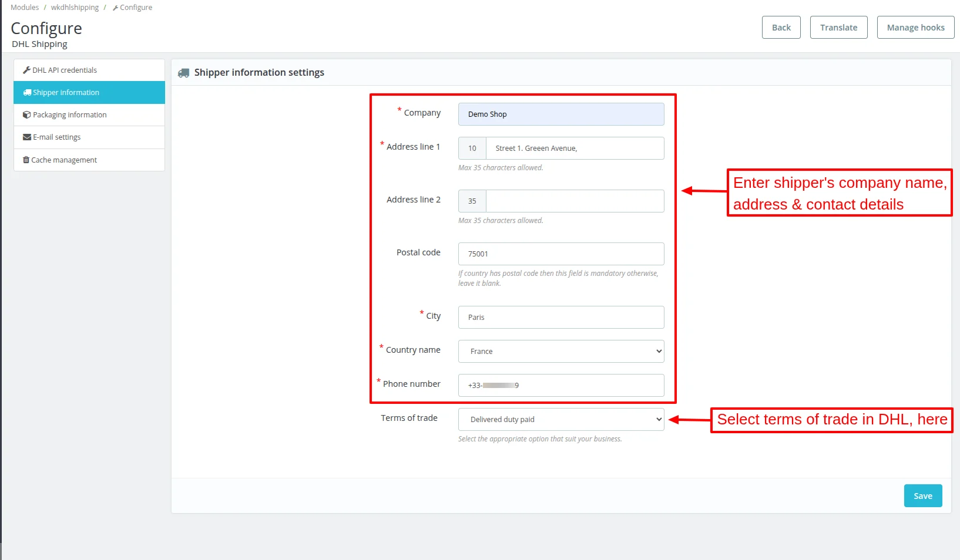Focus the Address line 1 input field
Screen dimensions: 960x560
(x=575, y=149)
